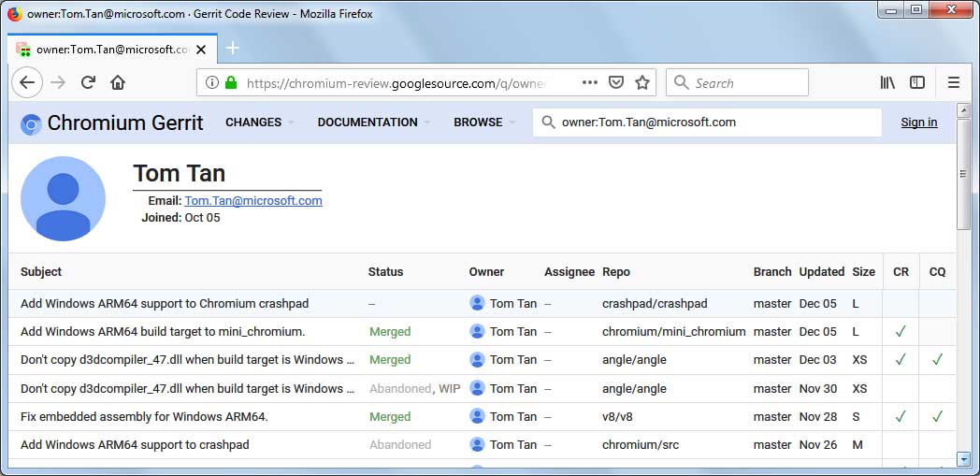Click Tom Tan owner name in v8/v8 row
Screen dimensions: 980x476
(x=513, y=417)
